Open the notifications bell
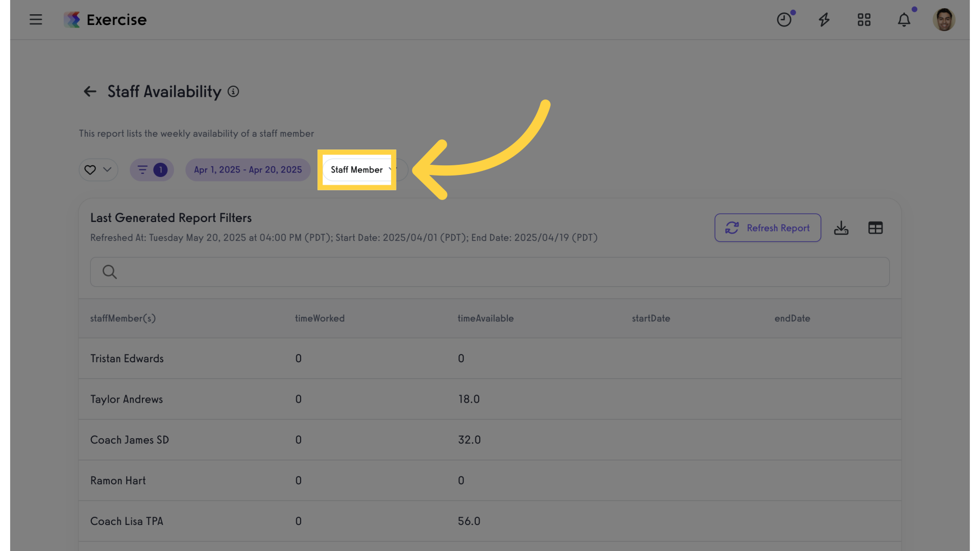 click(x=904, y=20)
